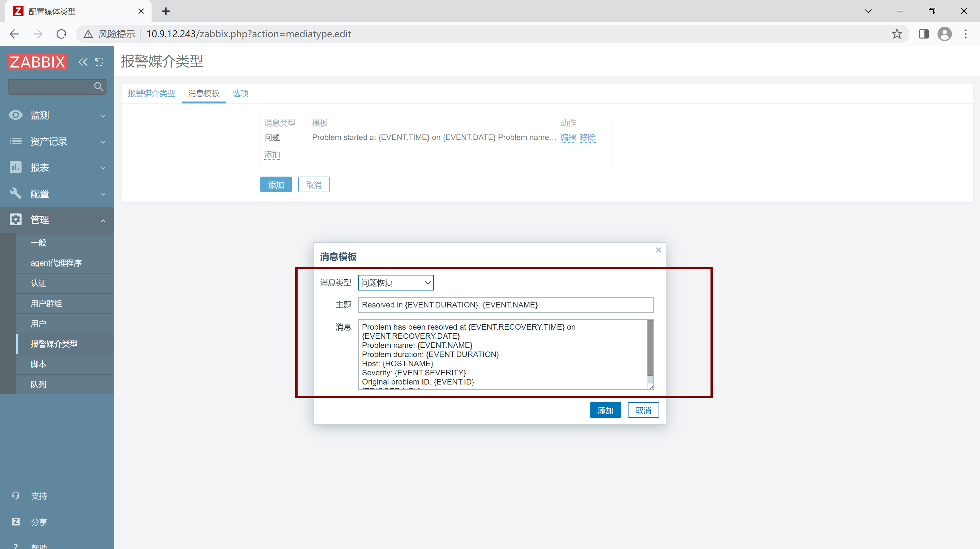This screenshot has height=549, width=980.
Task: Click the 添加 link under message templates
Action: [x=272, y=155]
